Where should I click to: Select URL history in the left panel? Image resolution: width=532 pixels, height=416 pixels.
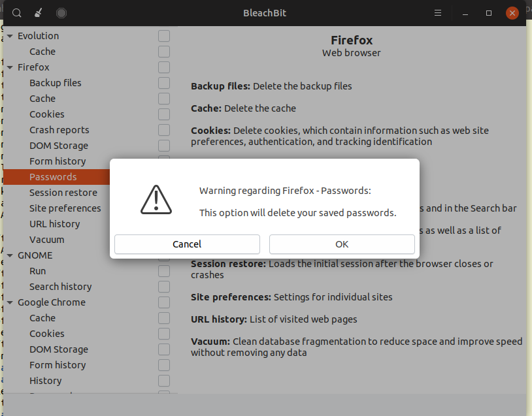click(54, 224)
